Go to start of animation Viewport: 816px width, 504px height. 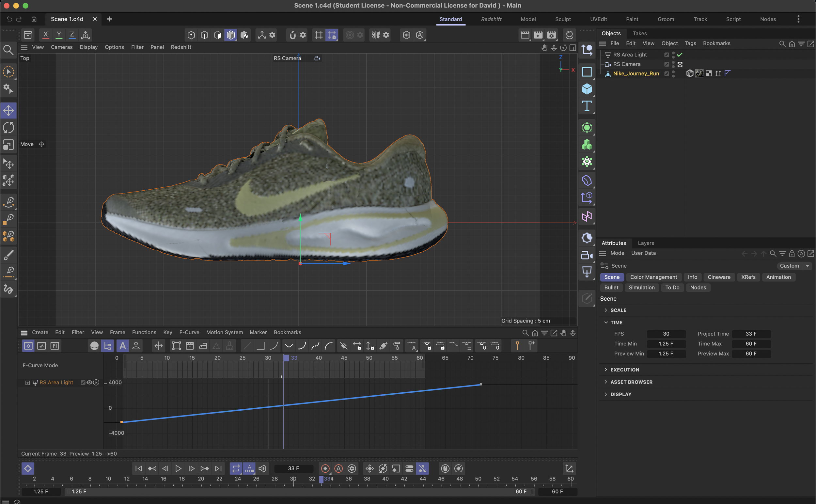coord(139,469)
